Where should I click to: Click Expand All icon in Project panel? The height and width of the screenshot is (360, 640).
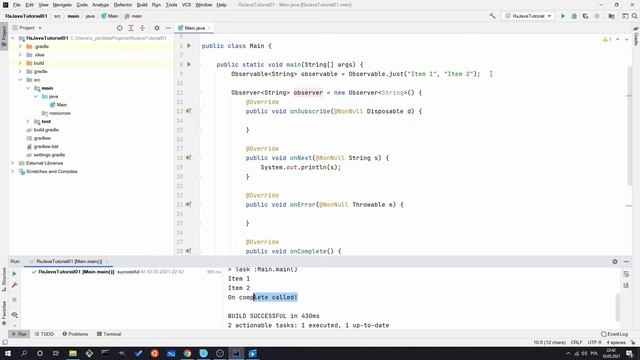point(131,28)
